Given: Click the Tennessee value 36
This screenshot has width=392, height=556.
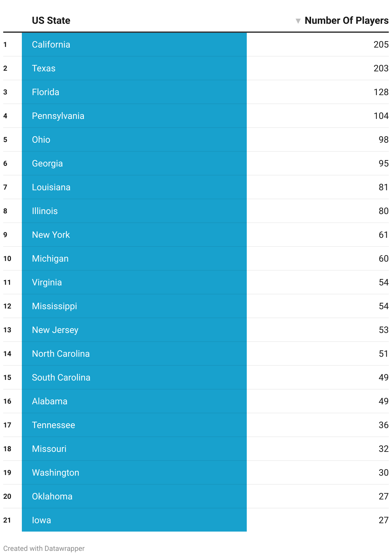Looking at the screenshot, I should [x=384, y=425].
